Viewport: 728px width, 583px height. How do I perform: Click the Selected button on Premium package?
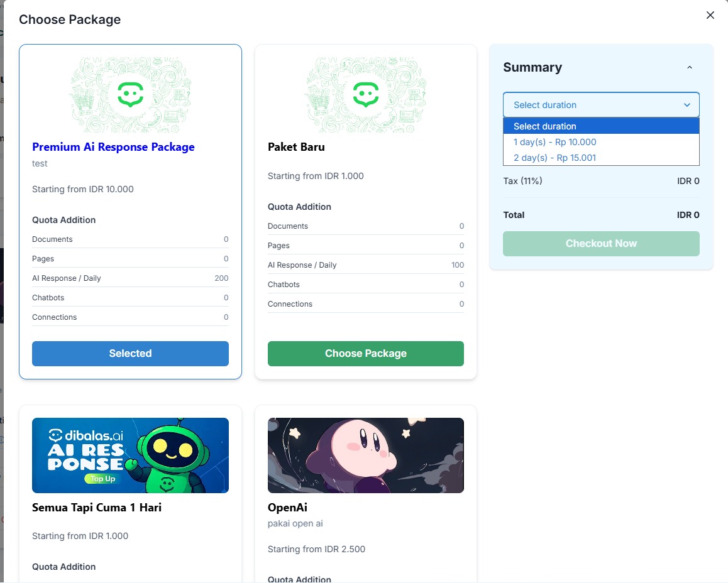(x=130, y=353)
